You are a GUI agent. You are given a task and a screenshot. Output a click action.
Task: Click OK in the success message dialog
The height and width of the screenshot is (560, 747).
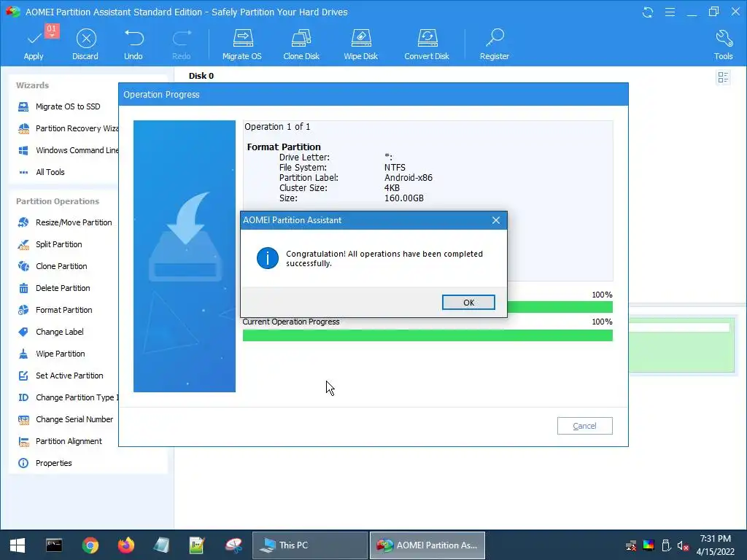(468, 303)
